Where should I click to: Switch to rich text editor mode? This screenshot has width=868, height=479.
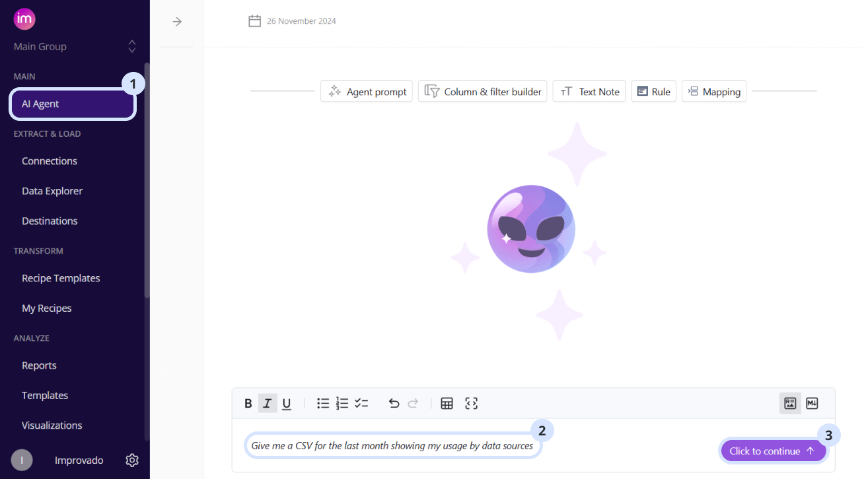(x=790, y=403)
